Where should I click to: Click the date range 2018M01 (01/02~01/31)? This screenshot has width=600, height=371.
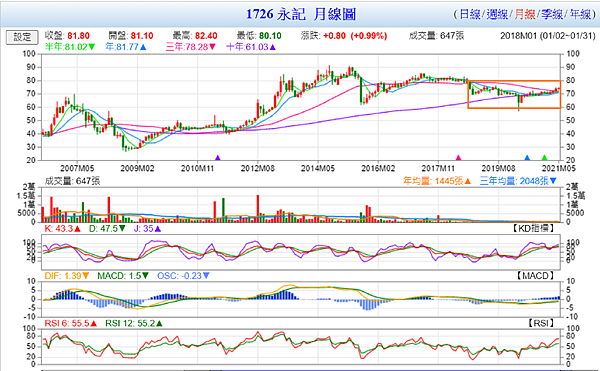(x=548, y=36)
